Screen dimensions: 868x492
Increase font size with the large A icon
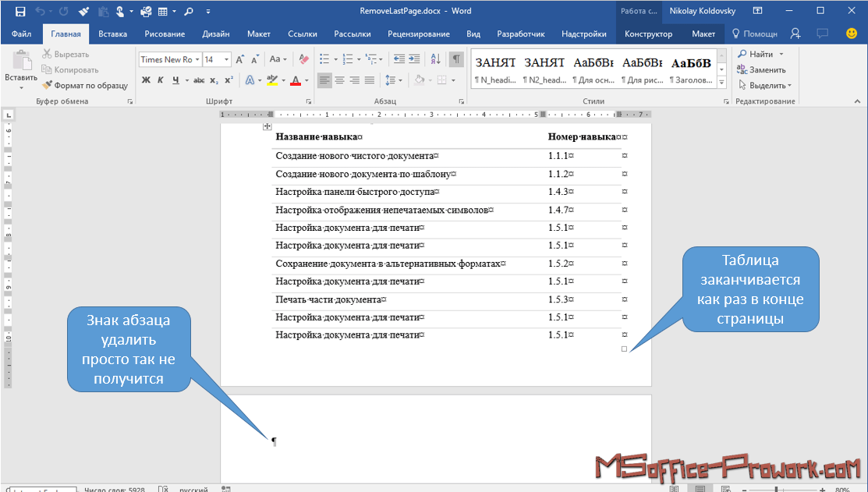239,59
